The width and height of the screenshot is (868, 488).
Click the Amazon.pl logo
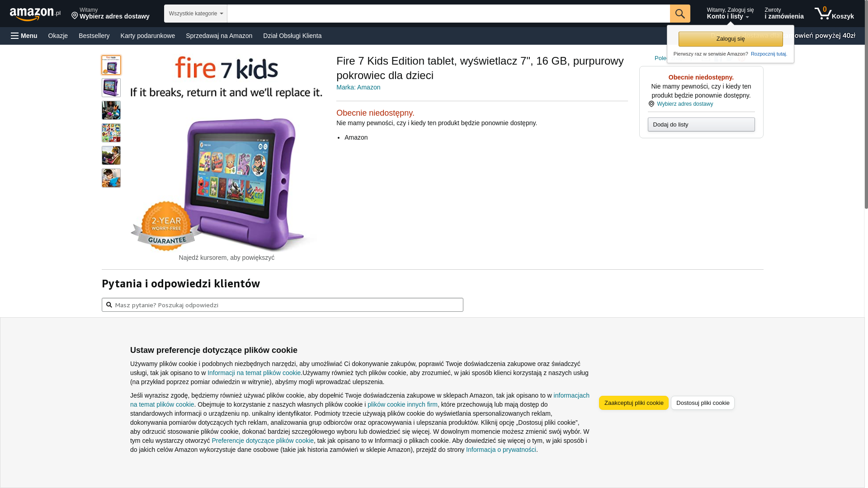(x=35, y=14)
